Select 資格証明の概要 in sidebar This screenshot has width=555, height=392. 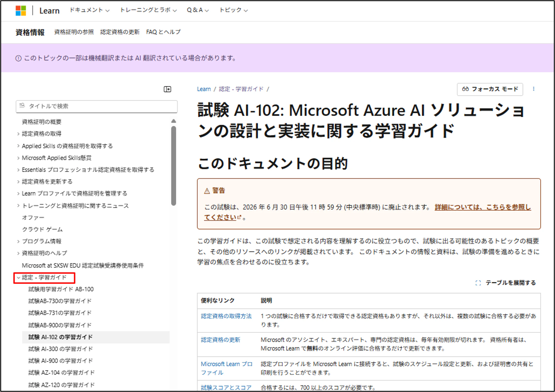[42, 122]
